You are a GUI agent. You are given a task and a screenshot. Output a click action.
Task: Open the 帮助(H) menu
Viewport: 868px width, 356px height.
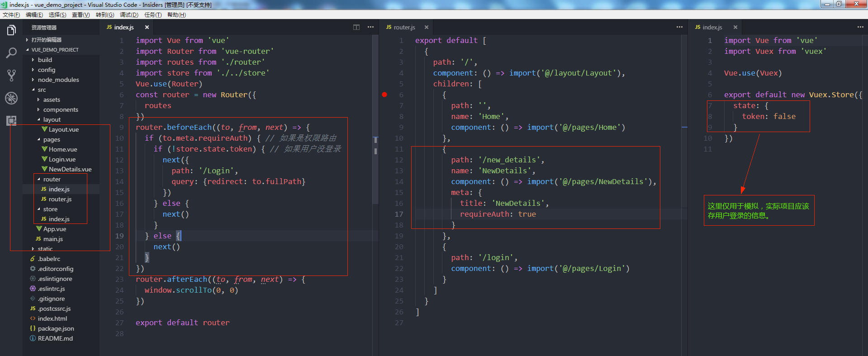click(x=176, y=15)
